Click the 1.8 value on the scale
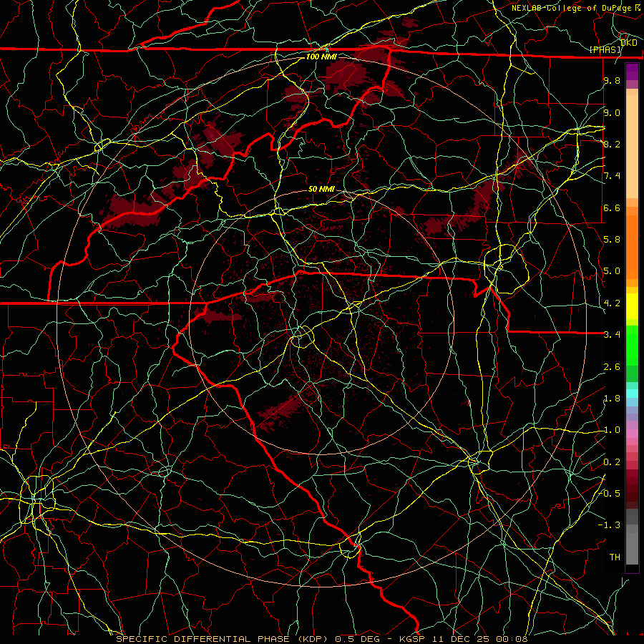 click(x=612, y=399)
